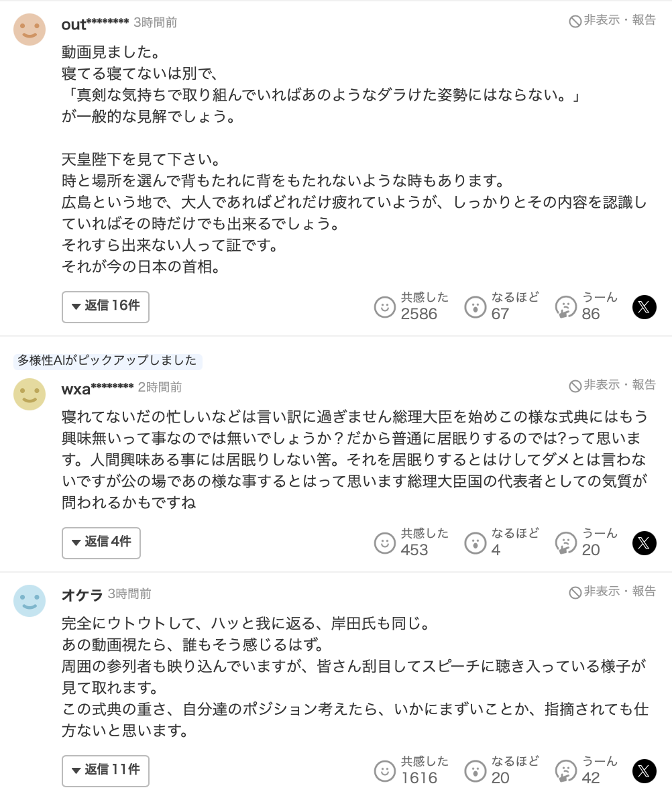The width and height of the screenshot is (672, 798).
Task: Click うーん thinking icon with count 86
Action: click(x=565, y=307)
